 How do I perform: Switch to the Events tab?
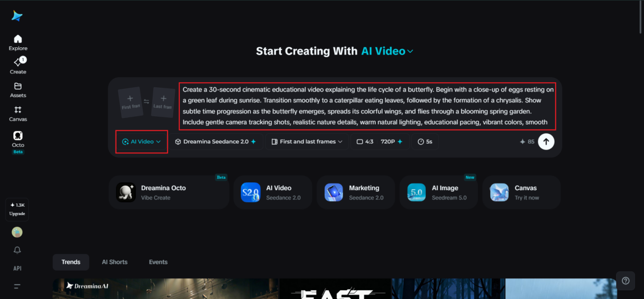(x=158, y=262)
